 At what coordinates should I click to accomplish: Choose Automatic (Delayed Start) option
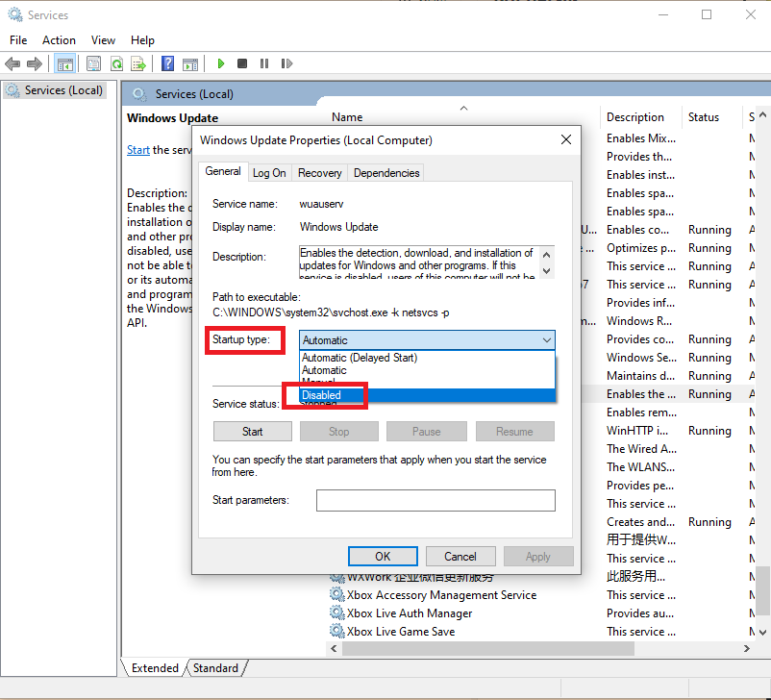pos(427,358)
